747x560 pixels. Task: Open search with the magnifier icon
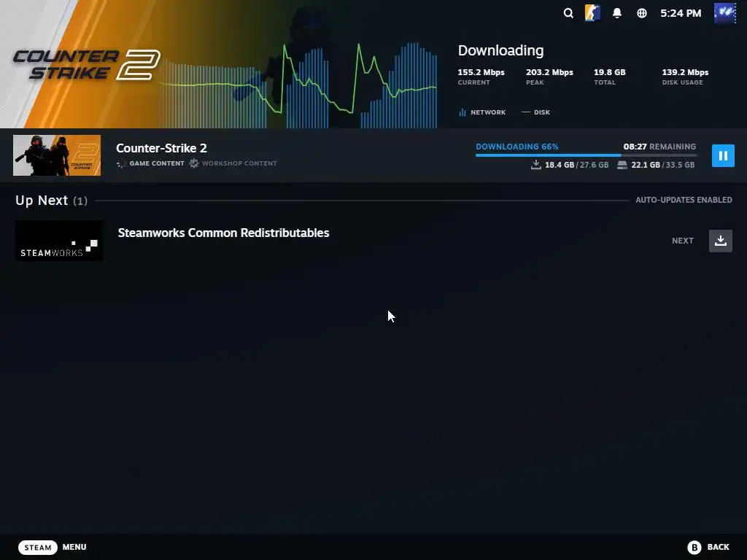pyautogui.click(x=568, y=13)
